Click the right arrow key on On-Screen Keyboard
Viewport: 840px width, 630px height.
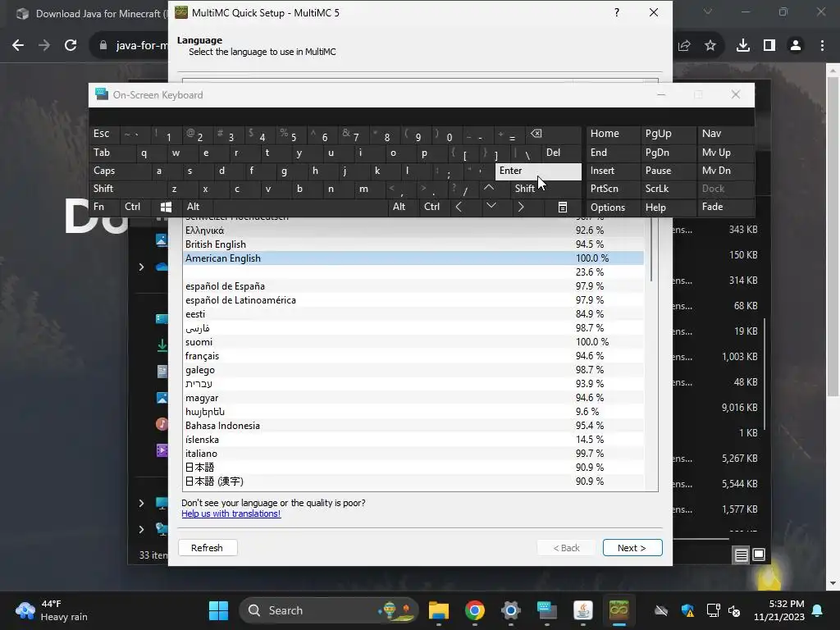(521, 207)
